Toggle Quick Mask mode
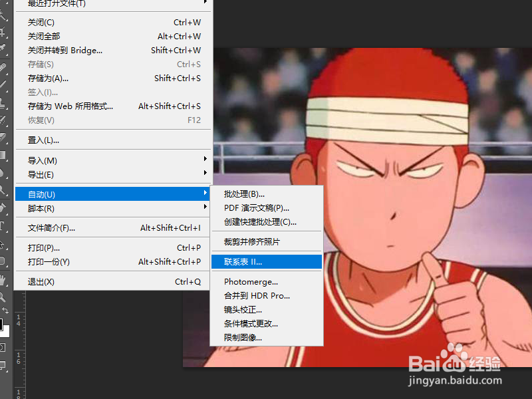 [x=3, y=347]
